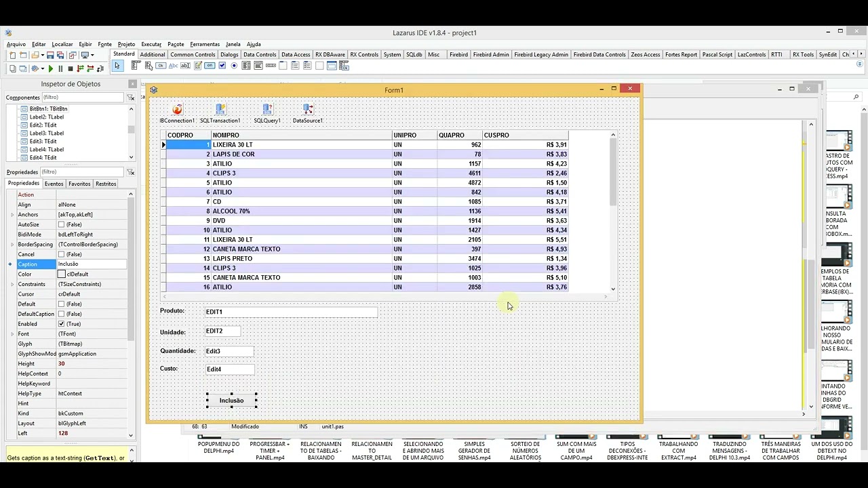Screen dimensions: 868x488
Task: Click the Save floppy disk icon
Action: [x=50, y=55]
